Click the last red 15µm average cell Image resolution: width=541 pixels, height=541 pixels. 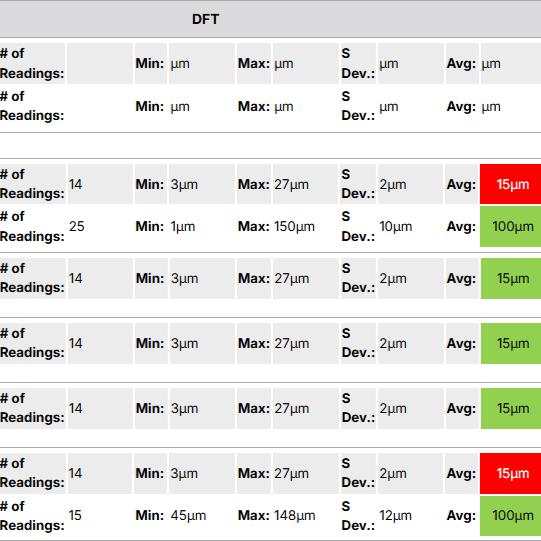pyautogui.click(x=511, y=473)
